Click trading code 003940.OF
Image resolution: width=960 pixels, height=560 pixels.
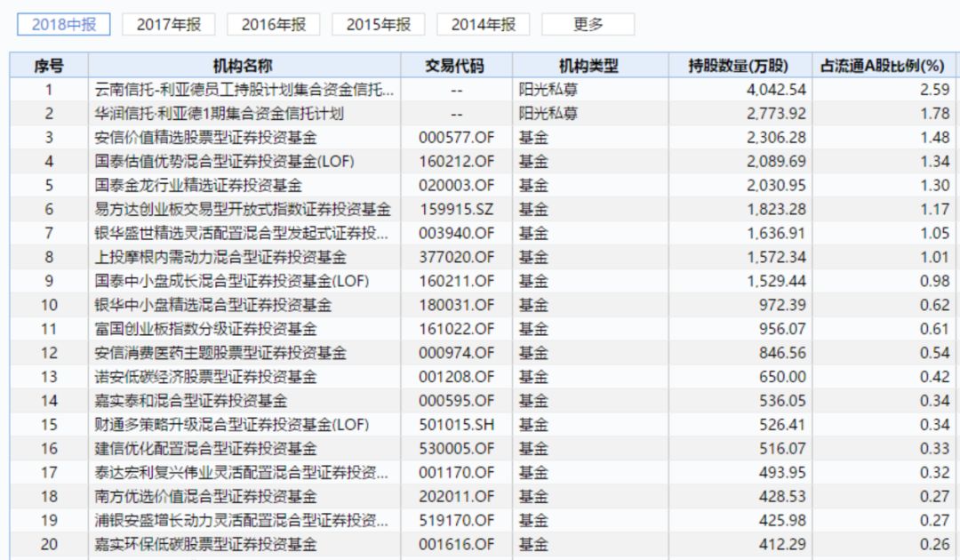point(456,233)
